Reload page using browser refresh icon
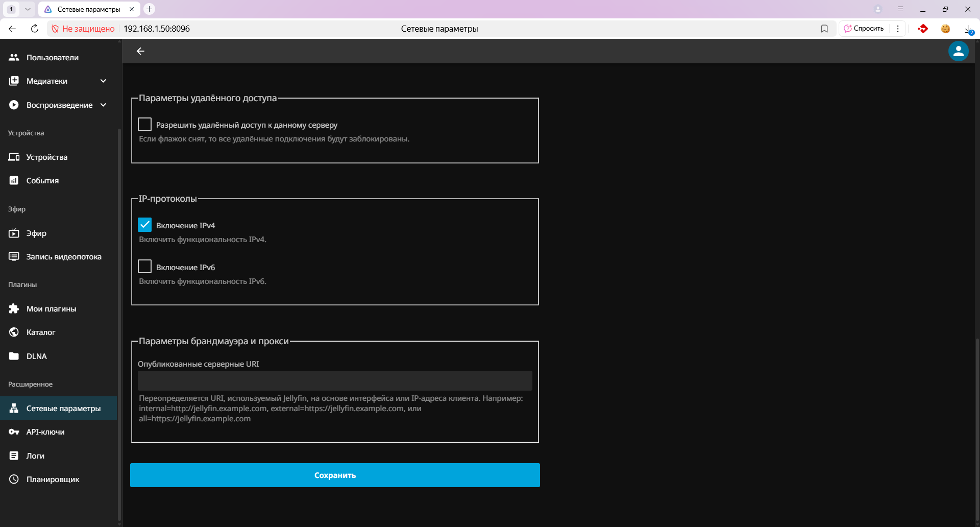The height and width of the screenshot is (527, 980). click(35, 29)
